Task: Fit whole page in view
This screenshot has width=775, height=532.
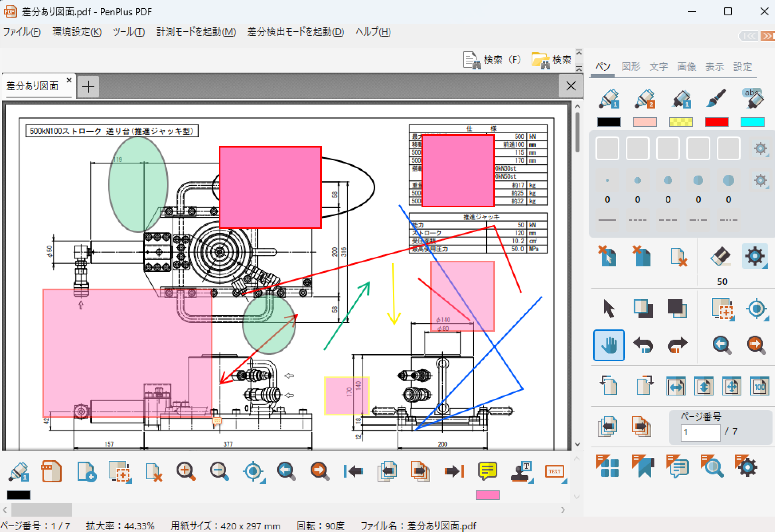Action: click(x=732, y=386)
